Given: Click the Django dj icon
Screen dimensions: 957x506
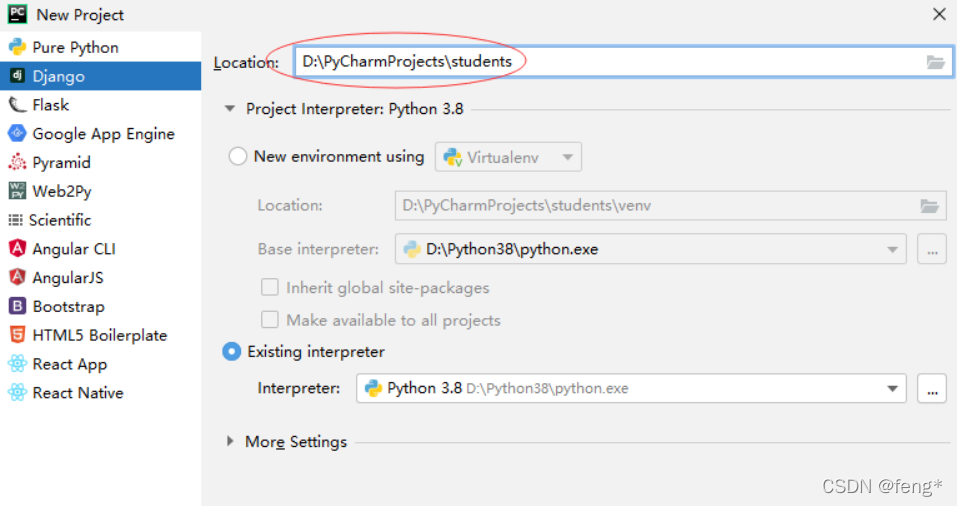Looking at the screenshot, I should (17, 76).
